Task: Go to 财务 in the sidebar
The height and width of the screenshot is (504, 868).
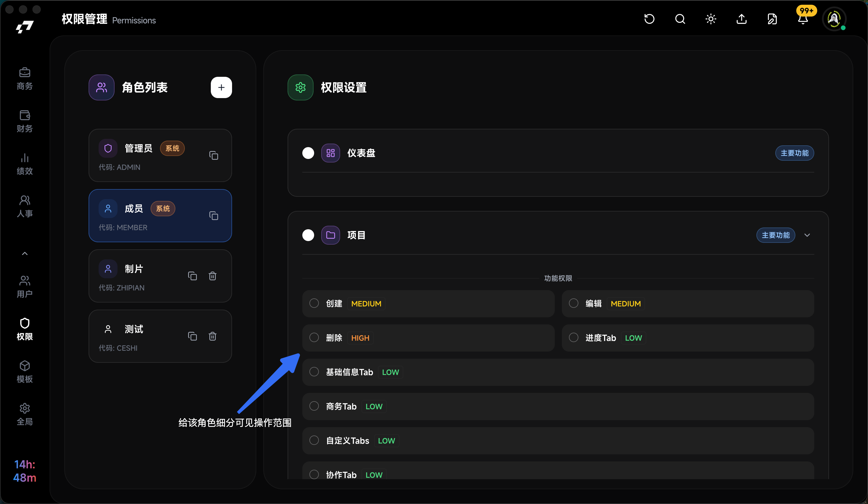Action: pyautogui.click(x=25, y=121)
